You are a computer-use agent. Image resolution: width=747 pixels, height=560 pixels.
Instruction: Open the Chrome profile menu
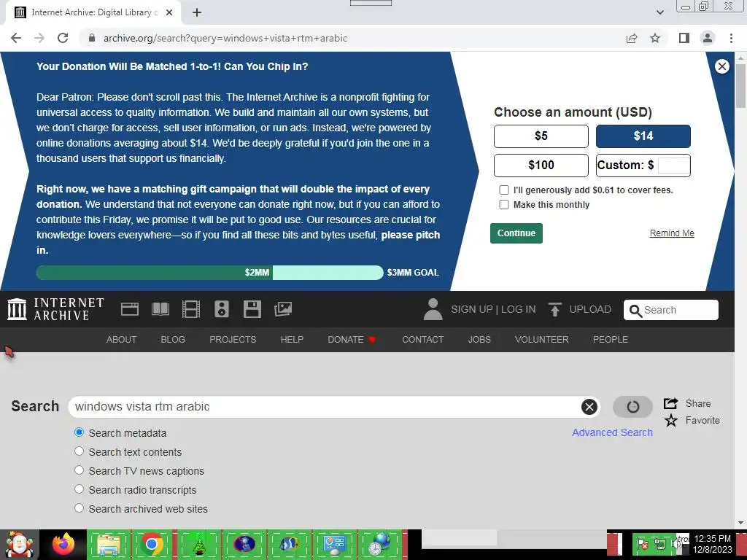(x=708, y=38)
